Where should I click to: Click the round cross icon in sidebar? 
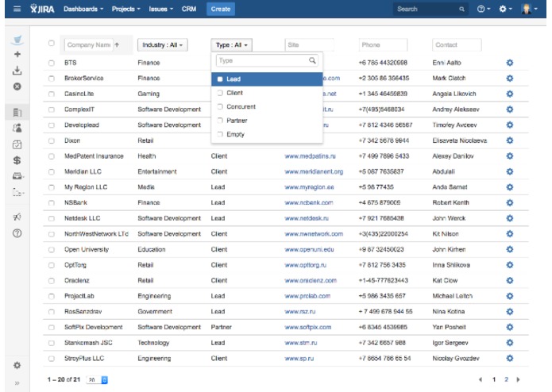(x=17, y=86)
